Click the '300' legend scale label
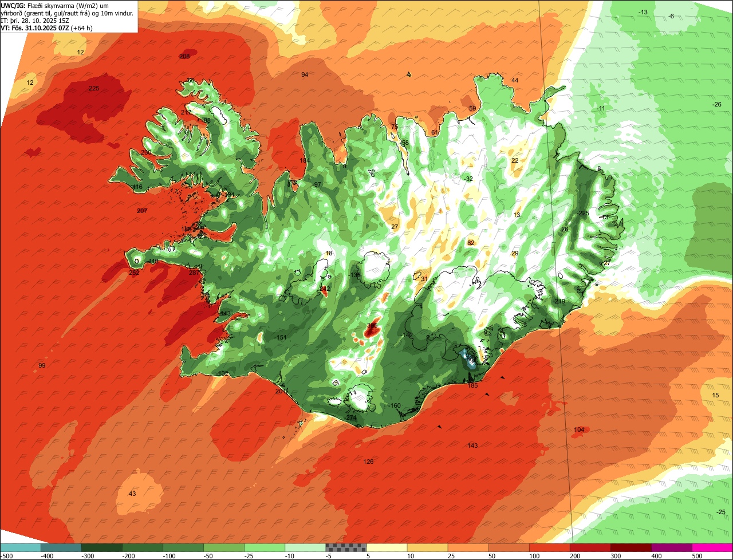 (x=616, y=556)
